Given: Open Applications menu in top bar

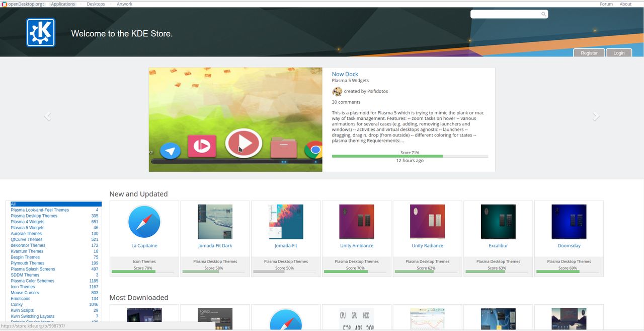Looking at the screenshot, I should pyautogui.click(x=63, y=4).
